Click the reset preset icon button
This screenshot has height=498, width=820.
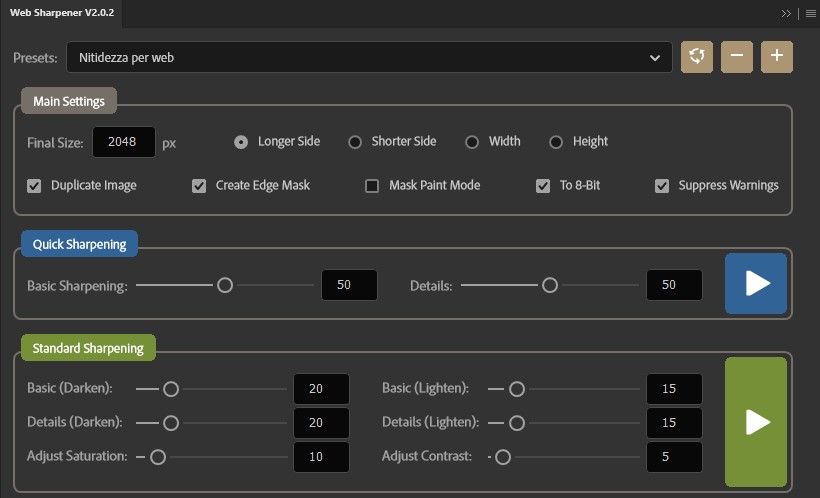pos(697,57)
